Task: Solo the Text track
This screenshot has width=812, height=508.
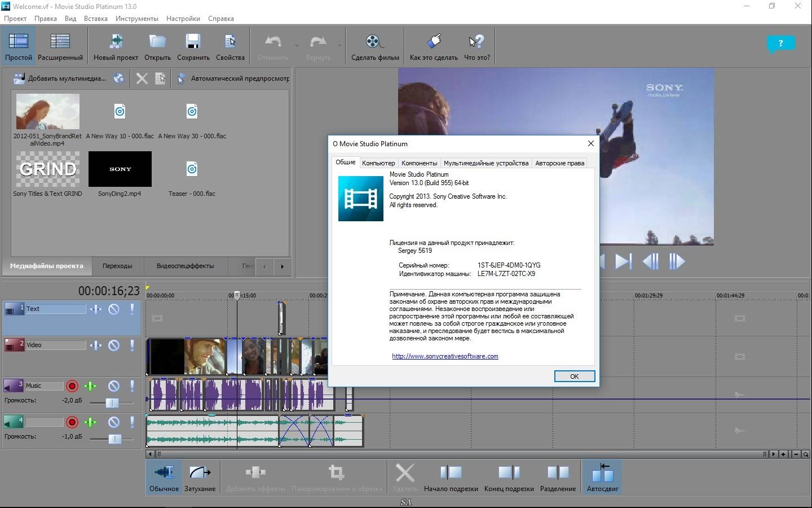Action: [133, 309]
